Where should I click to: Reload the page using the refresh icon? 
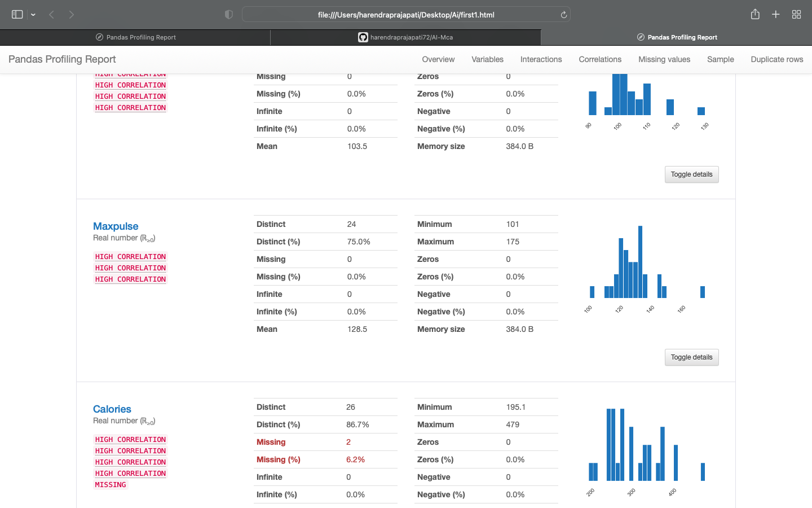tap(563, 14)
